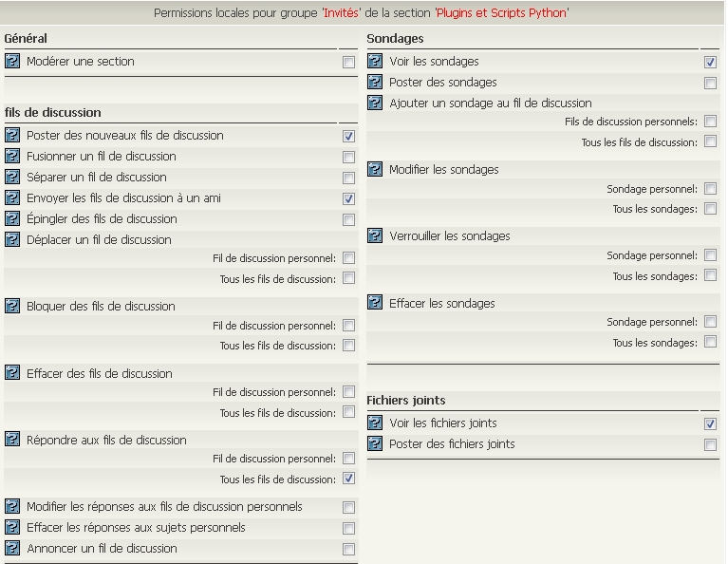
Task: Open help for "Répondre aux fils de discussion"
Action: 12,439
